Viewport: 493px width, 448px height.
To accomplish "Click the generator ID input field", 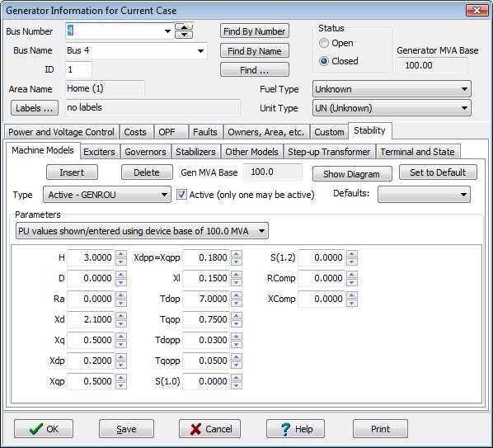I will [78, 69].
